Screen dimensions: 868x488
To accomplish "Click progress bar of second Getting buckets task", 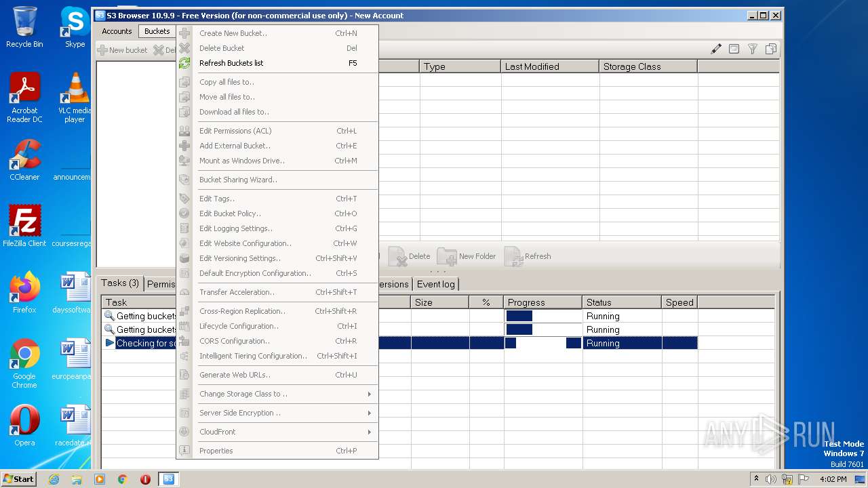I will click(x=543, y=329).
